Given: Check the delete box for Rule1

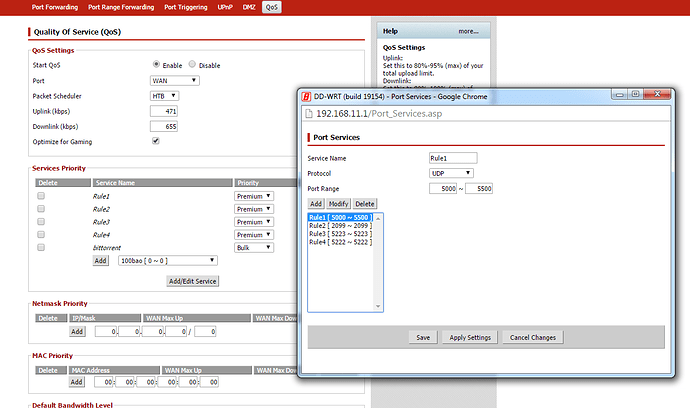Looking at the screenshot, I should [41, 197].
